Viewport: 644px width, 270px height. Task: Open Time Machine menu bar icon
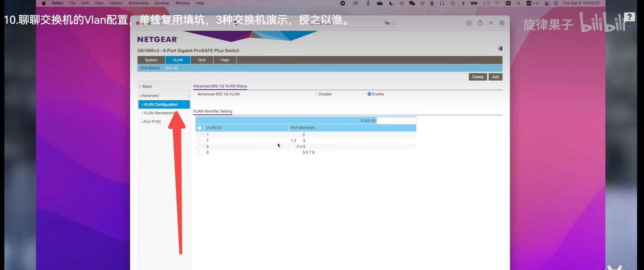(x=453, y=3)
